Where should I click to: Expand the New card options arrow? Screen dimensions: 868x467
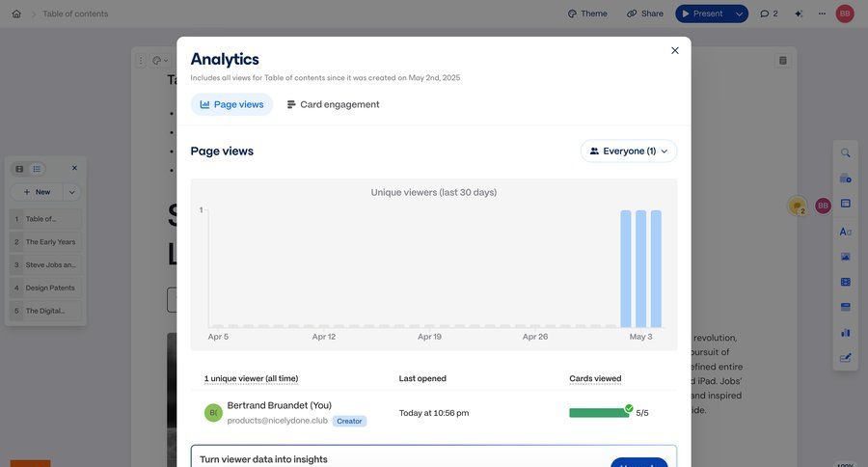pos(72,192)
